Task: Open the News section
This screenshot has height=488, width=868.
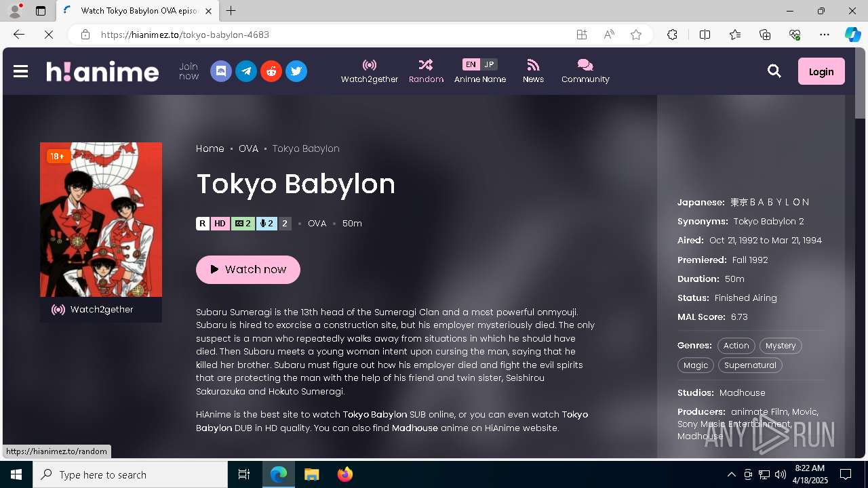Action: click(533, 71)
